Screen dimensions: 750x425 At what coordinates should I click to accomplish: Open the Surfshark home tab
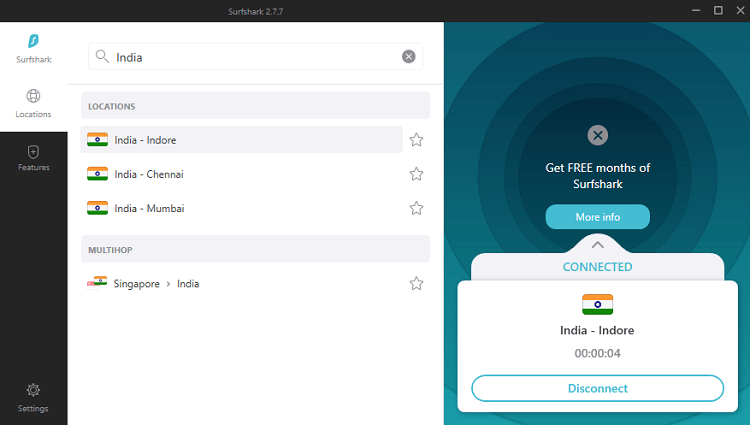tap(33, 49)
